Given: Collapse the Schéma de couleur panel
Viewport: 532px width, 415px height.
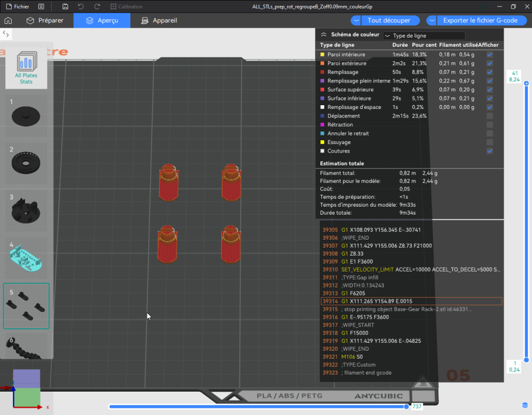Looking at the screenshot, I should point(323,35).
